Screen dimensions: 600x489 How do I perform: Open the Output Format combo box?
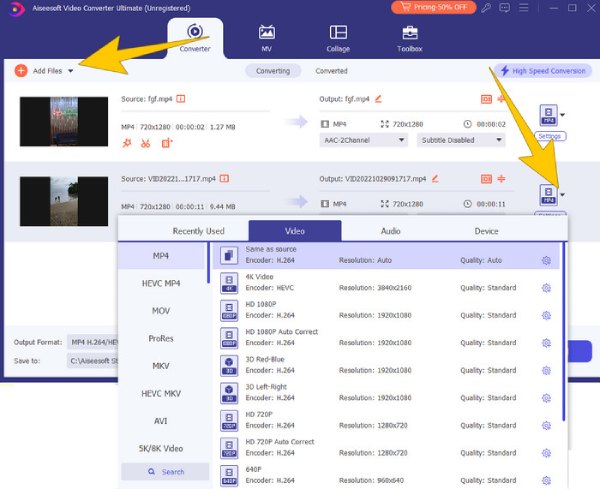click(x=93, y=342)
